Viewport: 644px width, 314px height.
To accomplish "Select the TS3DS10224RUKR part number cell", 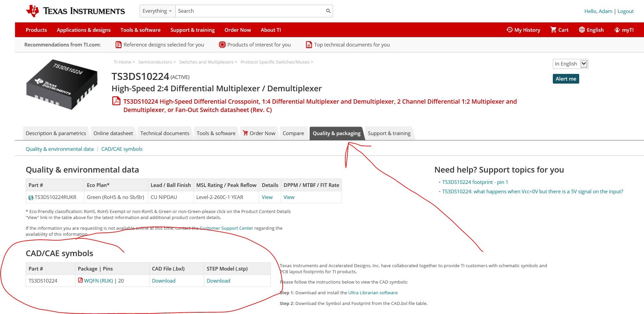I will (55, 197).
